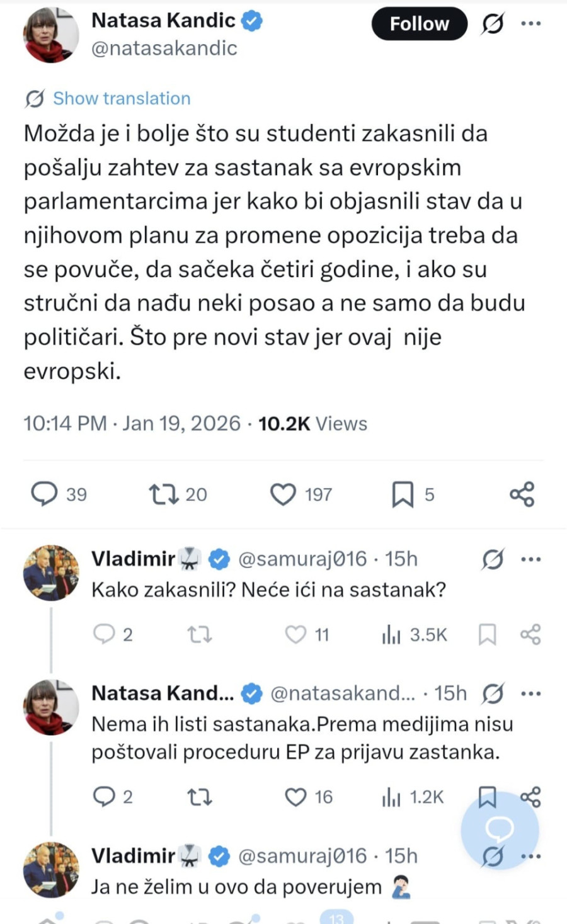Retweet the main post
The height and width of the screenshot is (924, 567).
coord(162,494)
